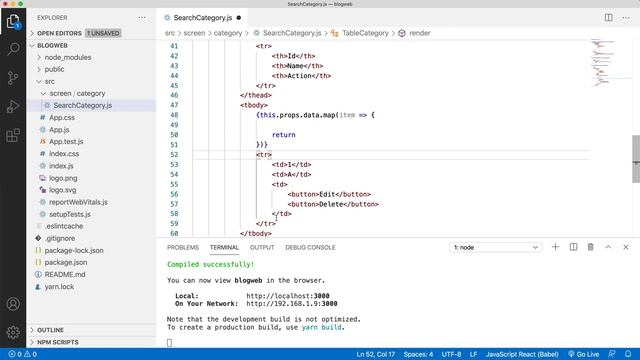Change encoding via UTF-8 status item
Viewport: 640px width, 360px height.
[451, 354]
